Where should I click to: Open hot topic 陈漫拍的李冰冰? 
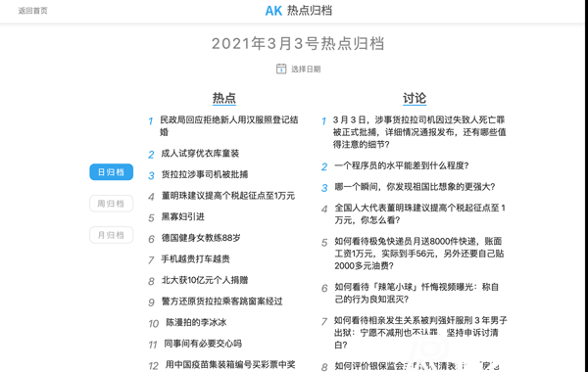click(196, 322)
